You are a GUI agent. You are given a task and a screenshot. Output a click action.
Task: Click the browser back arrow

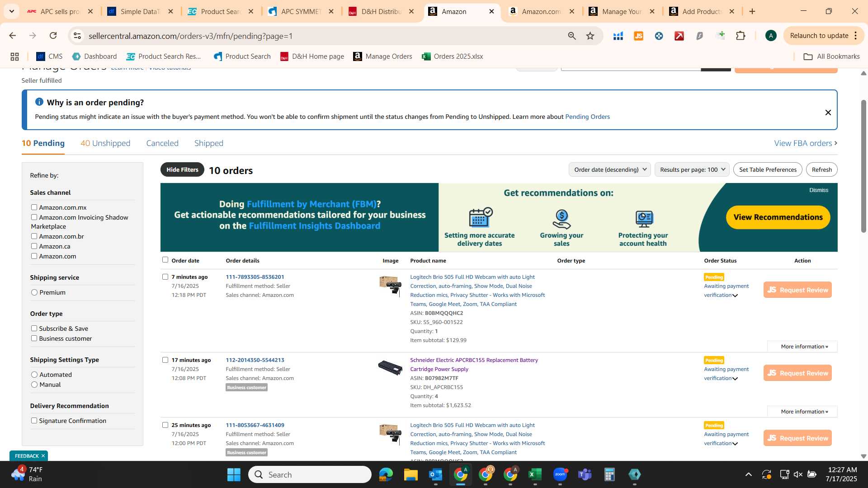click(13, 36)
